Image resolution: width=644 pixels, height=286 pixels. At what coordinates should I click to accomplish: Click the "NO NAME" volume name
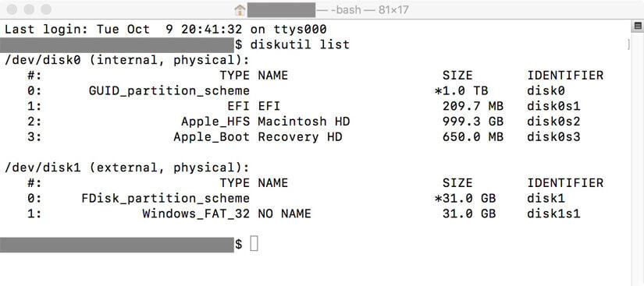tap(284, 214)
